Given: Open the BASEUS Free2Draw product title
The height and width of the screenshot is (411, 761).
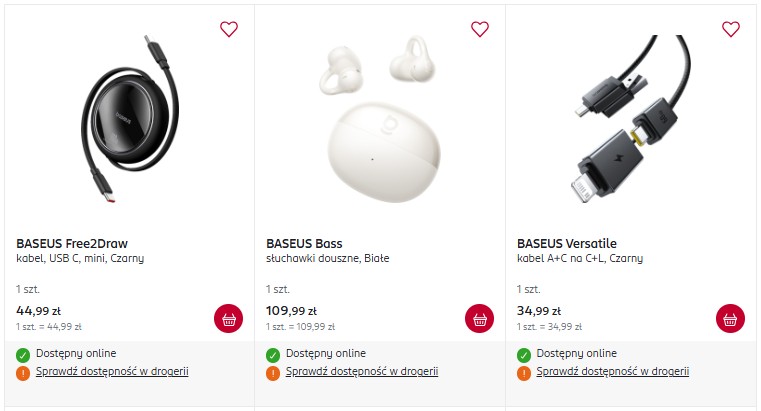Looking at the screenshot, I should pyautogui.click(x=72, y=244).
